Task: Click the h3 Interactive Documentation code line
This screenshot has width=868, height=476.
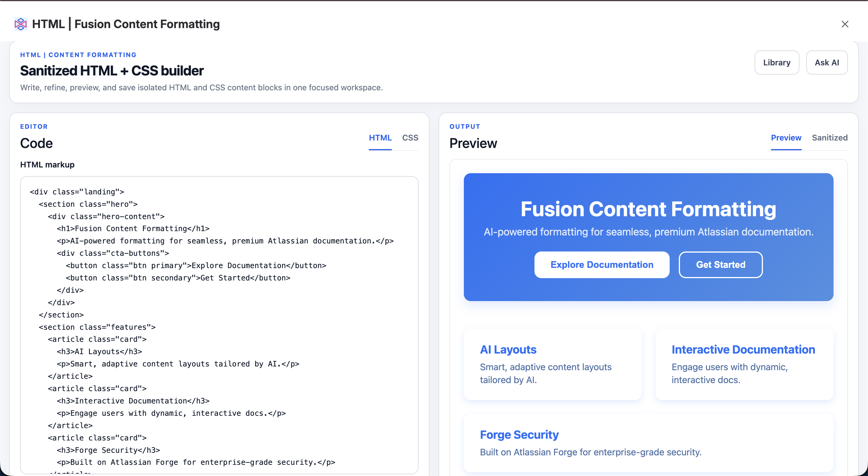Action: point(133,401)
